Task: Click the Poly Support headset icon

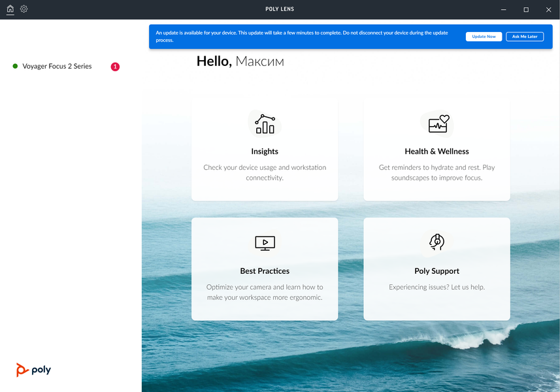Action: click(x=436, y=242)
